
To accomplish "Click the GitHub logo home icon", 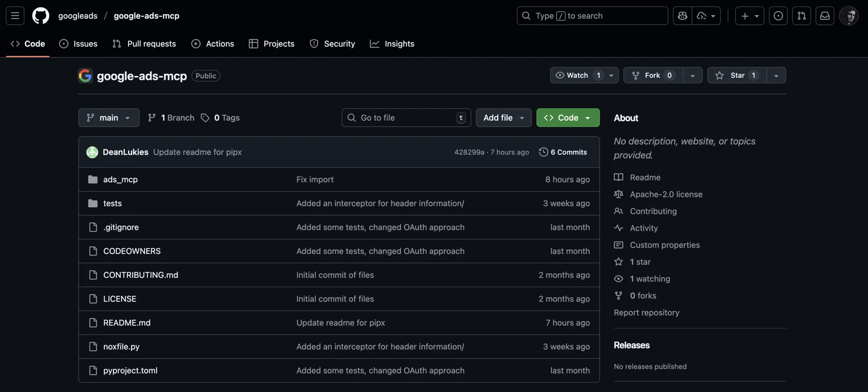I will pos(41,16).
